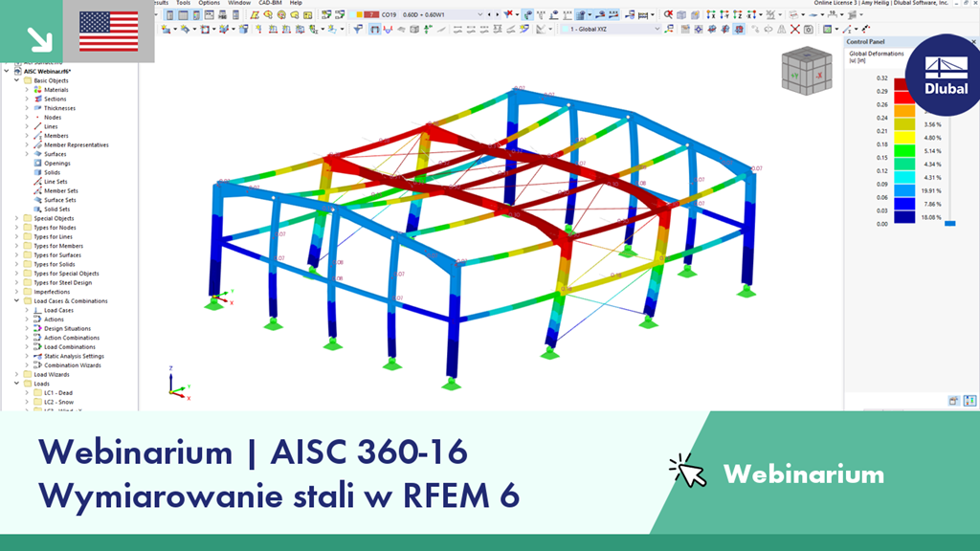Select Combination Wizards tree item
The image size is (980, 551).
(73, 365)
